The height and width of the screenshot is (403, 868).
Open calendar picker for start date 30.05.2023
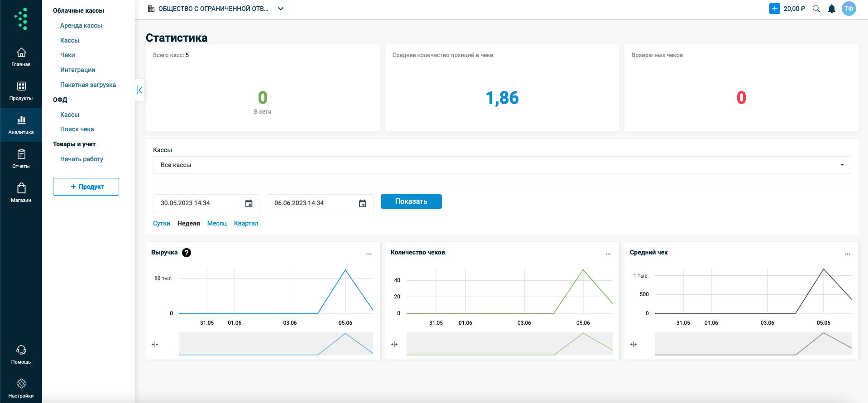point(249,203)
